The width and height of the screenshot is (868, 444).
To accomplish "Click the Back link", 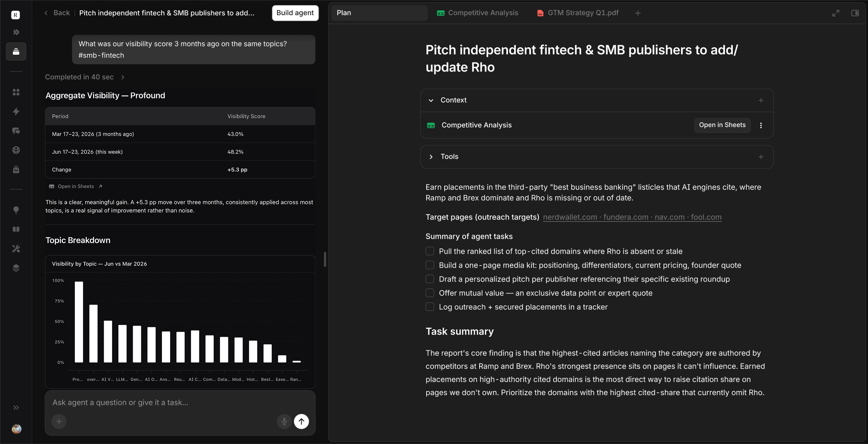I will click(x=62, y=13).
